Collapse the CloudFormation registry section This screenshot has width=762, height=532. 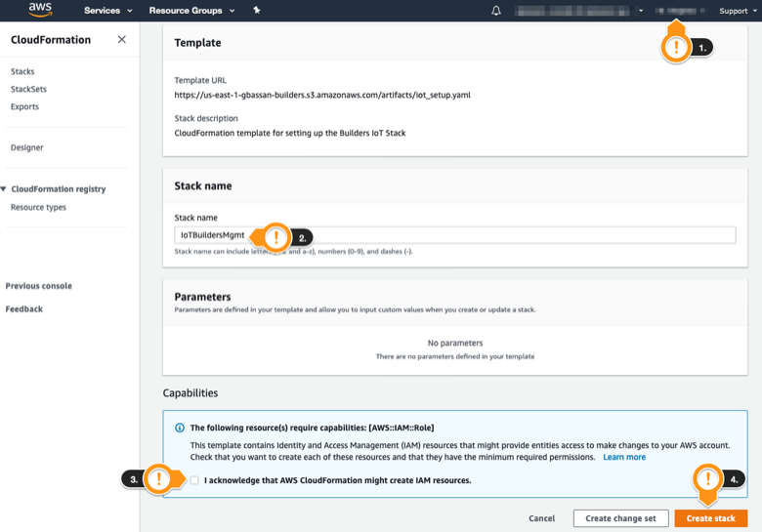click(x=3, y=188)
